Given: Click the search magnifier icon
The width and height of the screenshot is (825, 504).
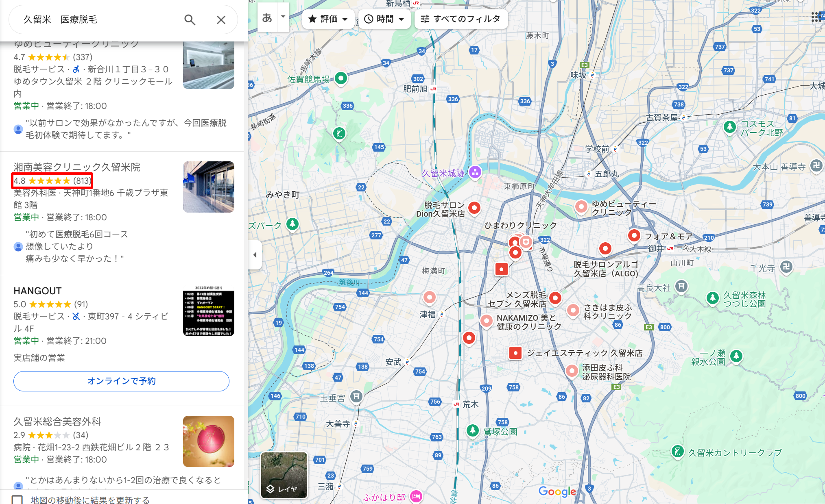Looking at the screenshot, I should 190,20.
